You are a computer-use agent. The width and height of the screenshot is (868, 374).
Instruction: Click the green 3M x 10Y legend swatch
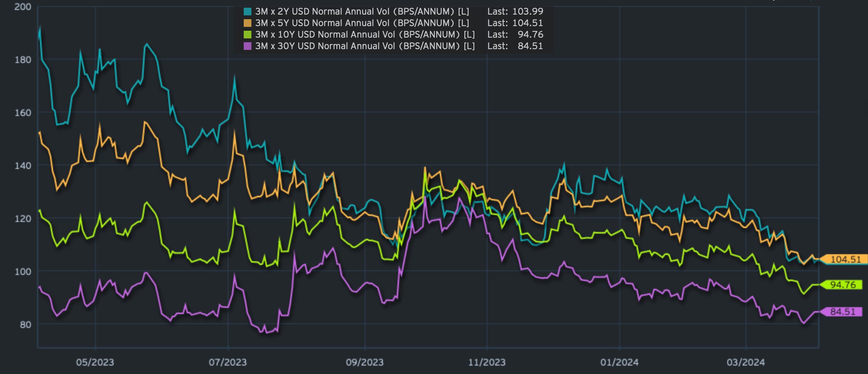click(x=248, y=35)
